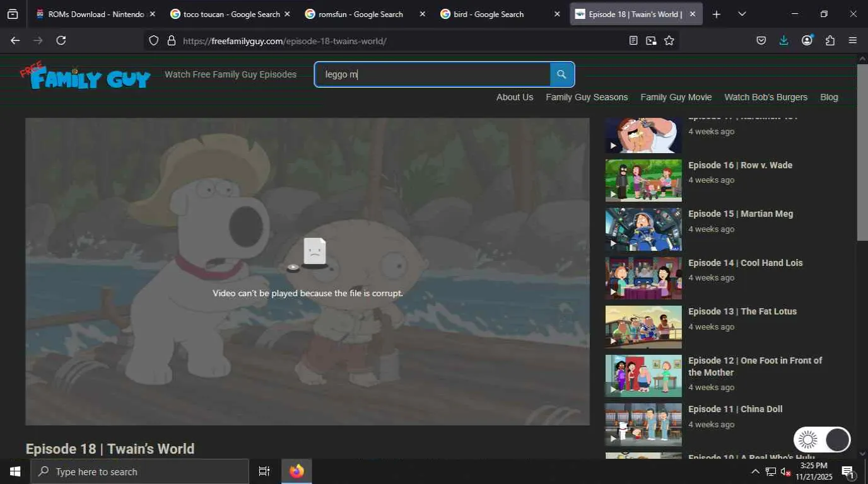868x484 pixels.
Task: Open the network icon in the system tray
Action: click(x=771, y=471)
